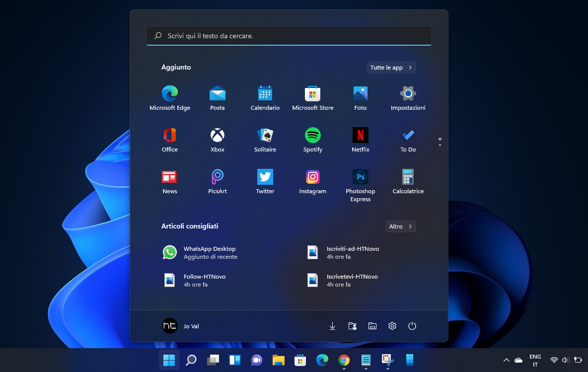
Task: Open Microsoft Edge from pinned apps
Action: (169, 98)
